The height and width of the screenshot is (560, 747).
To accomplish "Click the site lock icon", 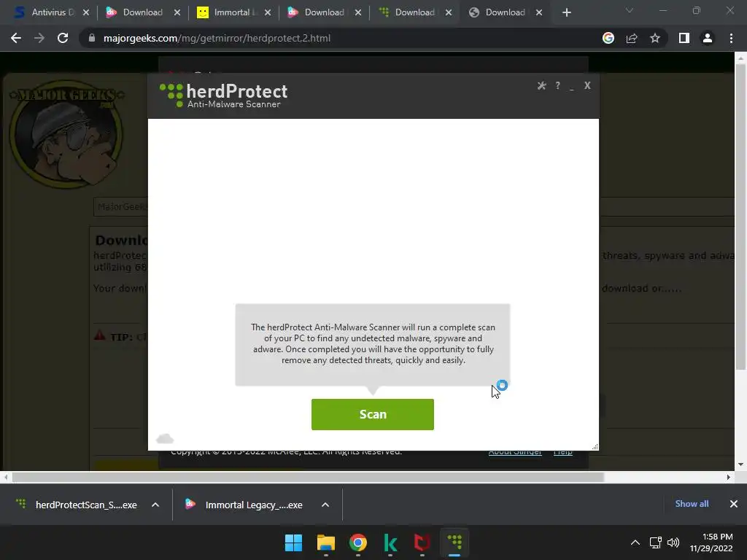I will pos(91,38).
